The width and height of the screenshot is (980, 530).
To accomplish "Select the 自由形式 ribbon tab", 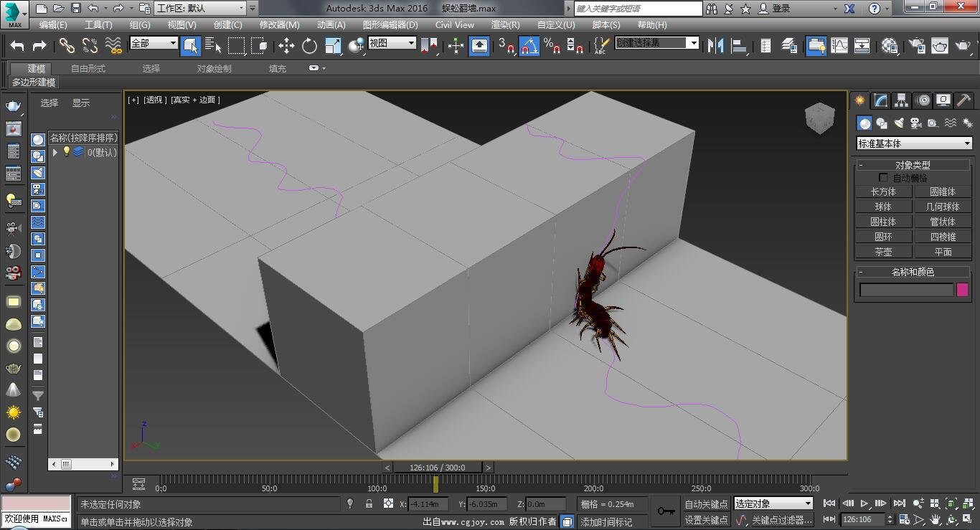I will pyautogui.click(x=88, y=69).
